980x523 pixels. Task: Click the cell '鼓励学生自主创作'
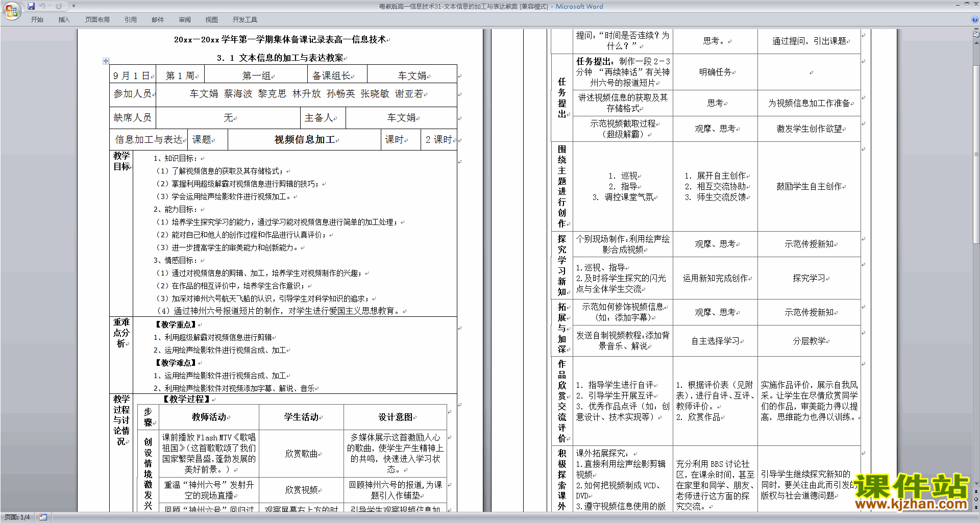tap(810, 186)
